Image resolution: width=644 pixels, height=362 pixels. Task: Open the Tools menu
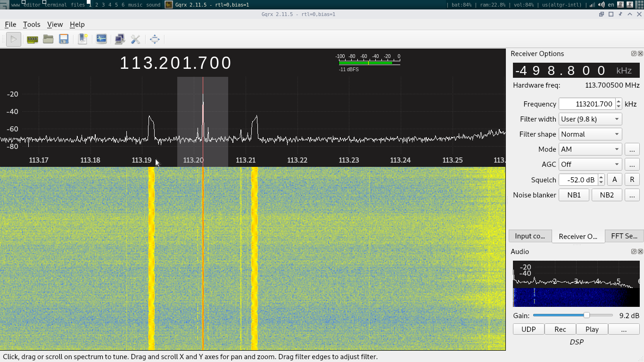click(x=32, y=24)
